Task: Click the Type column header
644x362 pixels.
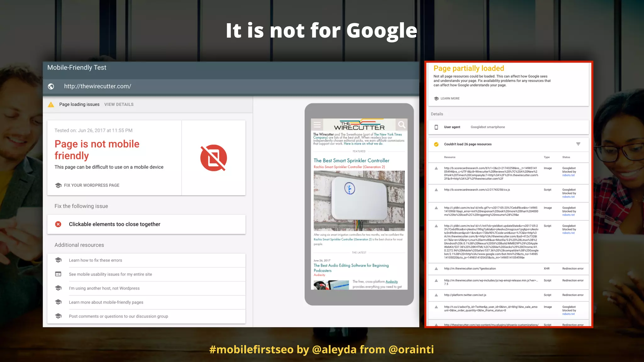Action: tap(547, 157)
